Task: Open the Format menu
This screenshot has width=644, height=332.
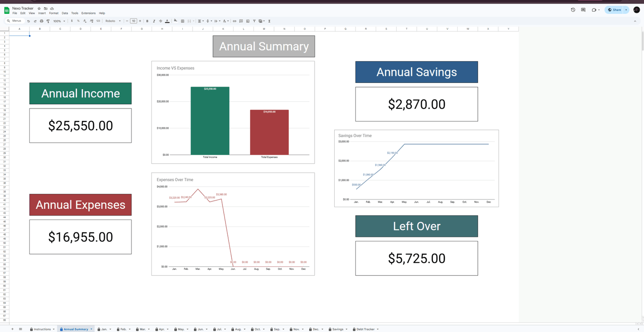Action: (54, 13)
